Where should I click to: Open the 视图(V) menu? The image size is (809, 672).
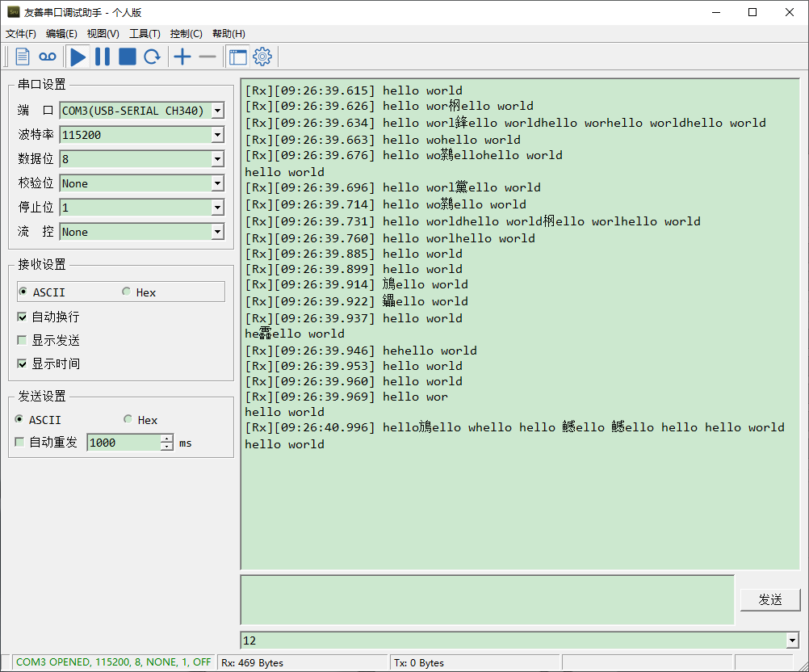point(103,34)
